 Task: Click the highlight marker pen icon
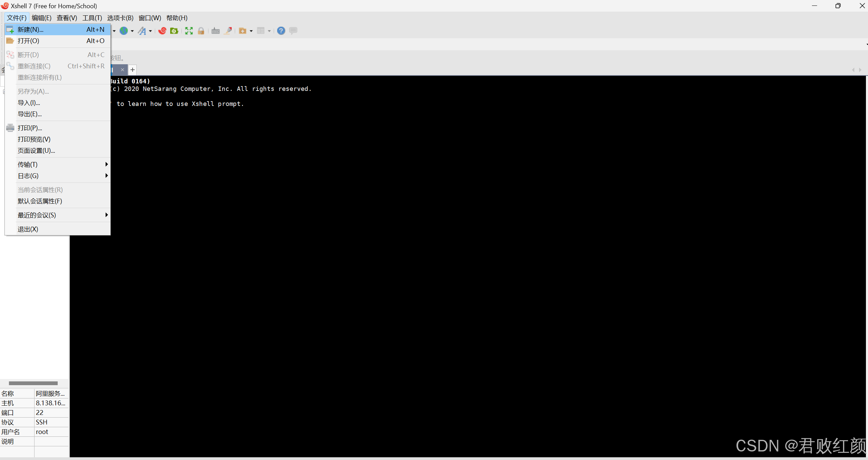click(x=228, y=31)
